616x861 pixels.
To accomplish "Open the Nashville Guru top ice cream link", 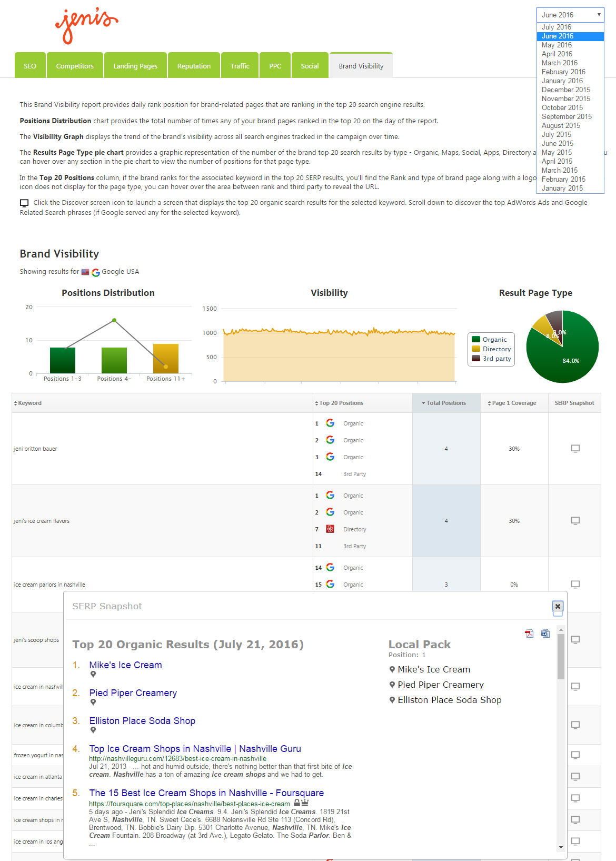I will [x=195, y=749].
